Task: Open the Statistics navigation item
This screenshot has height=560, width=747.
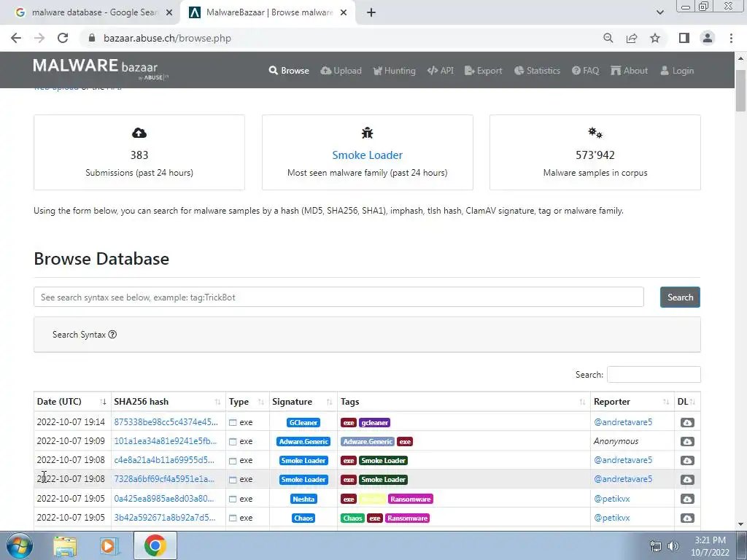Action: click(537, 71)
